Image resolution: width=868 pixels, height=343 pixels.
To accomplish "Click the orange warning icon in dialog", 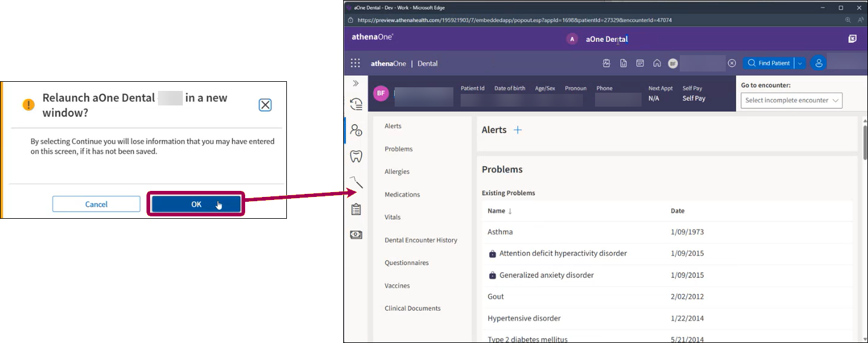I will 28,104.
